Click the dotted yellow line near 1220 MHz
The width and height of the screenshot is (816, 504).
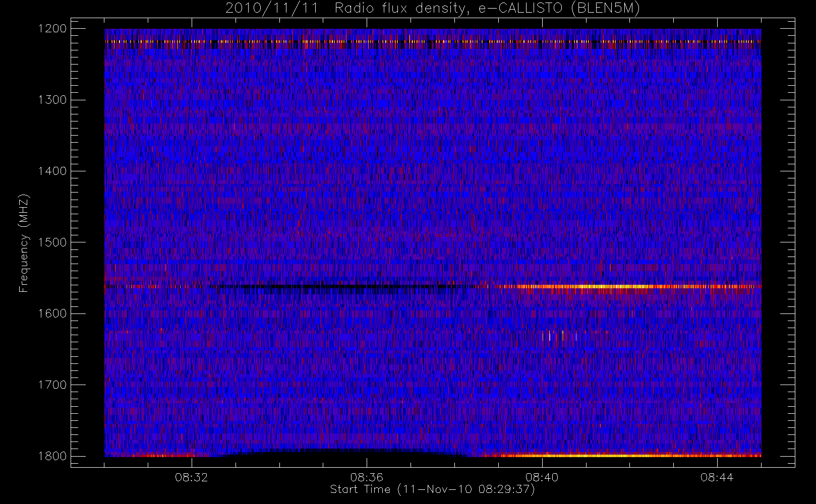[x=433, y=41]
